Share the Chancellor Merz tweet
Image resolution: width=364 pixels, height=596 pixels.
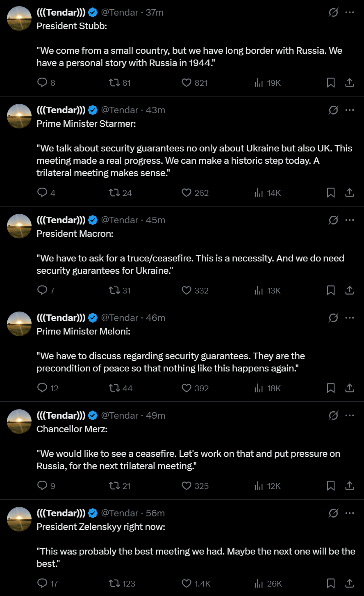pos(349,486)
